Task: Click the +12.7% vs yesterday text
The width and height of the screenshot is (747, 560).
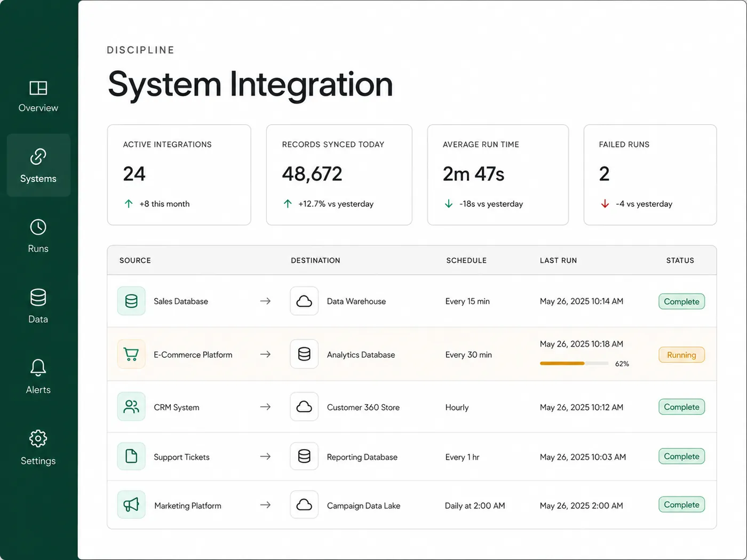Action: coord(336,204)
